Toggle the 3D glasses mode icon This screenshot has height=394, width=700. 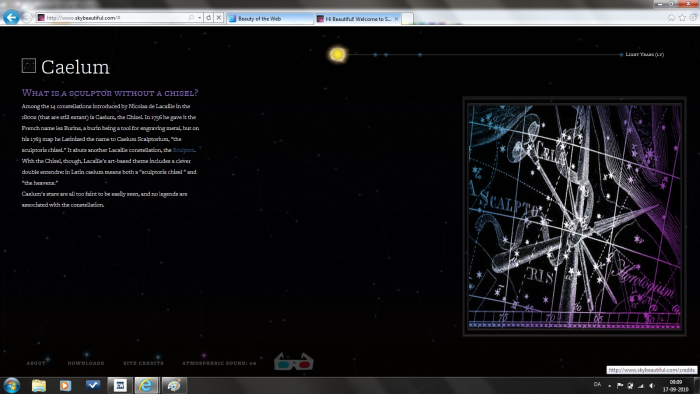[x=294, y=362]
